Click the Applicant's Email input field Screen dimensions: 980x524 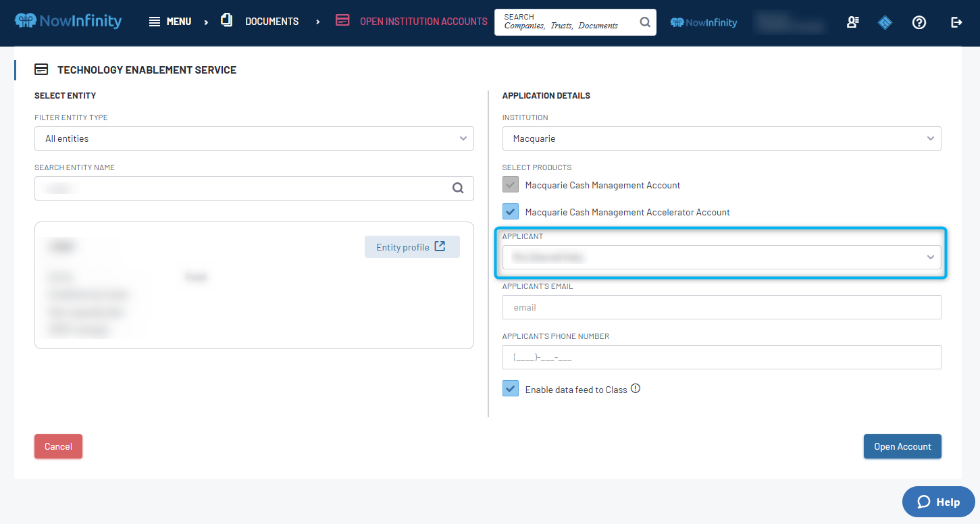coord(721,307)
